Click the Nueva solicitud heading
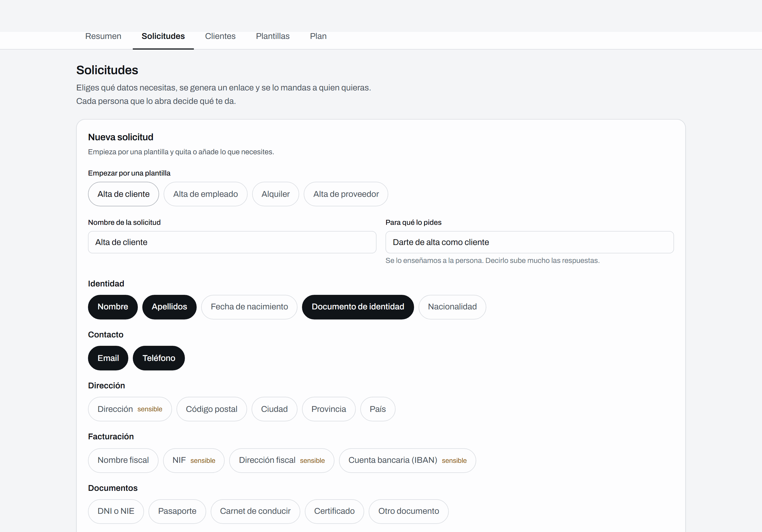 click(x=120, y=137)
